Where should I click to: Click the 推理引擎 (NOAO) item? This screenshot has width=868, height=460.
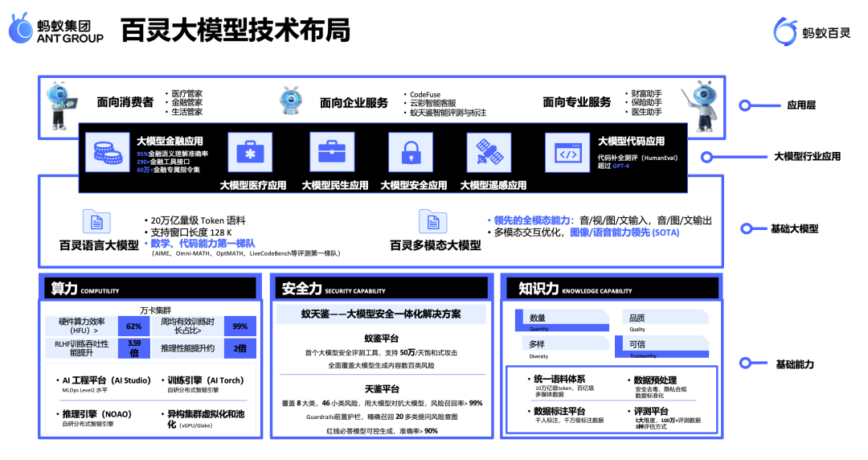pyautogui.click(x=93, y=418)
